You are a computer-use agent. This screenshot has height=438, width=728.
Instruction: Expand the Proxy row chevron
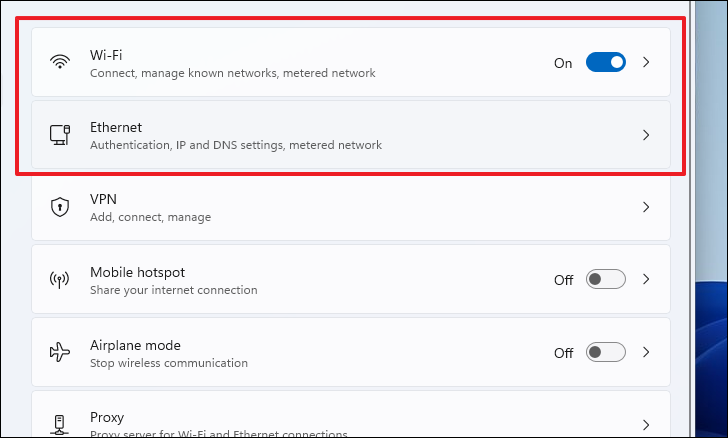(646, 424)
